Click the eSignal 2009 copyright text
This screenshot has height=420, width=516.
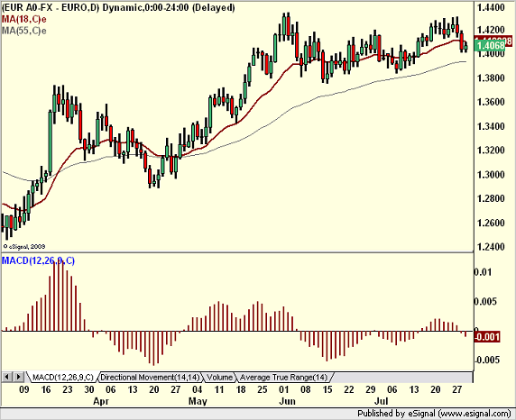(x=24, y=246)
